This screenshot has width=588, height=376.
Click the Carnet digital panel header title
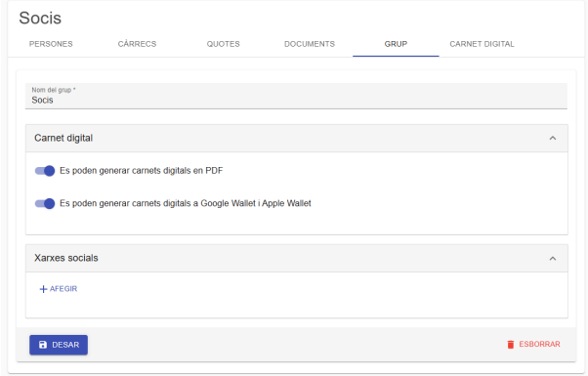coord(63,138)
